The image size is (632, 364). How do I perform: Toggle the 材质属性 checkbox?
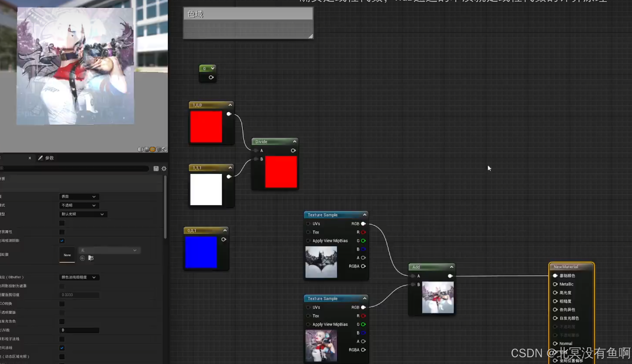(62, 232)
